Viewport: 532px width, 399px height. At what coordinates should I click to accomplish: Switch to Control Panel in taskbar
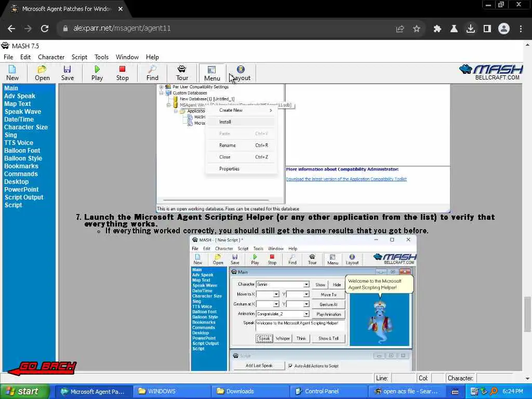pyautogui.click(x=329, y=392)
